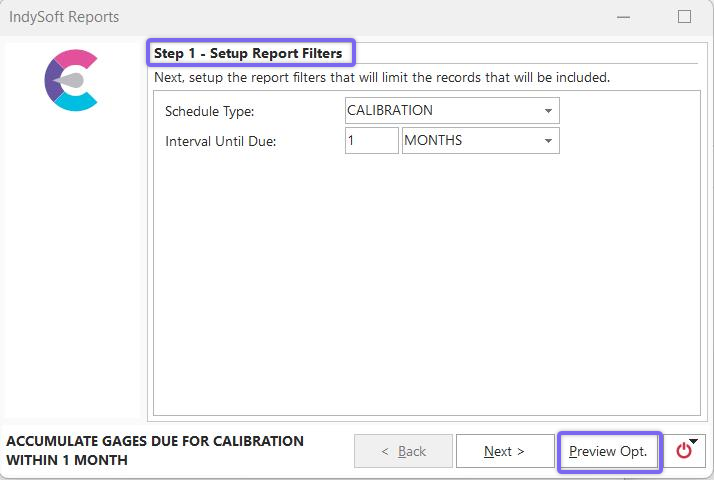Click the report filters instruction text
This screenshot has width=714, height=480.
pos(381,77)
